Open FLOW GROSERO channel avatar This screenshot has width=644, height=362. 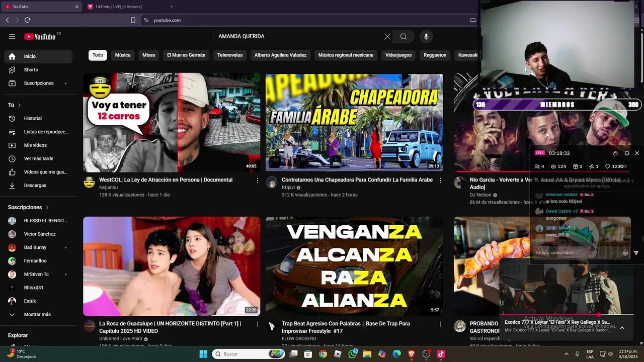tap(272, 326)
